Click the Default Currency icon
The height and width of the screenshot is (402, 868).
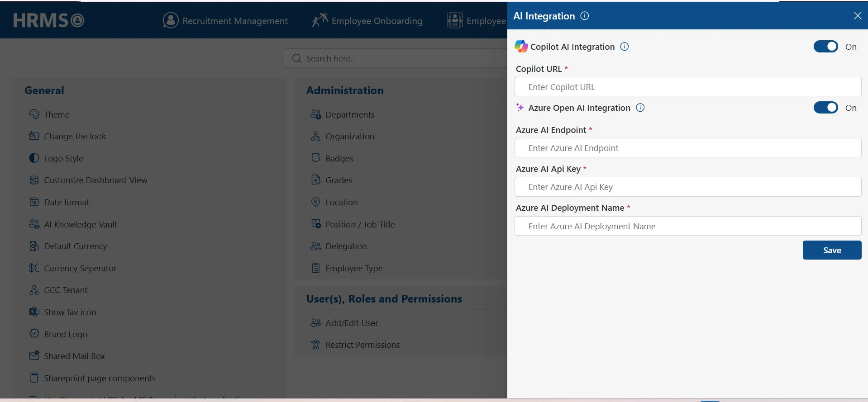coord(34,246)
